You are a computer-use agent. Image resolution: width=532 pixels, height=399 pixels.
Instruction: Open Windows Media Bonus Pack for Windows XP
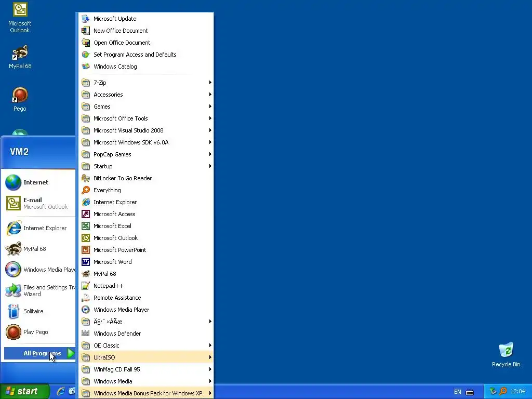(x=146, y=393)
